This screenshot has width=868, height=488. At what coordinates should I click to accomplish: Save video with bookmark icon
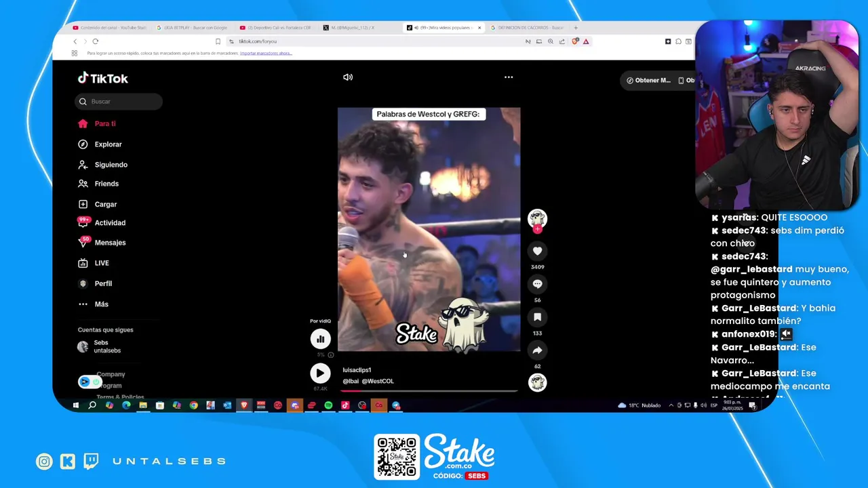[x=537, y=317]
